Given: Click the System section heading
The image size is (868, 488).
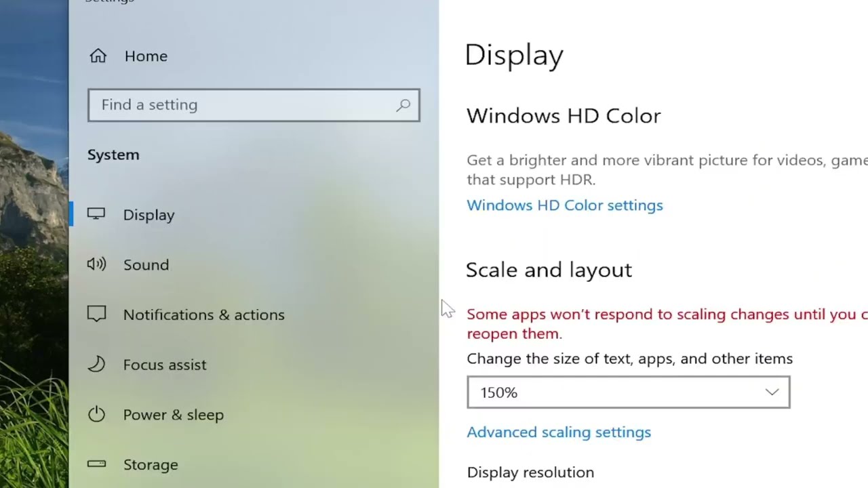Looking at the screenshot, I should [113, 155].
